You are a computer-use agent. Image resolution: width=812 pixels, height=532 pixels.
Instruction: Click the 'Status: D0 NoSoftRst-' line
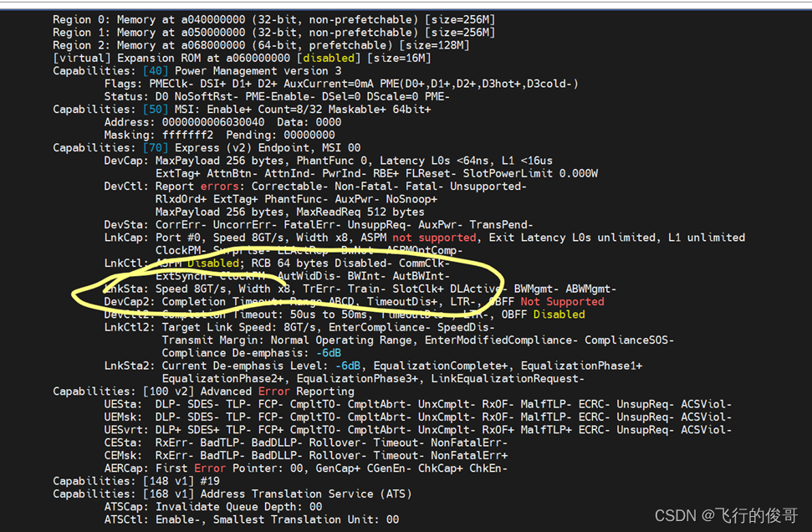coord(277,97)
